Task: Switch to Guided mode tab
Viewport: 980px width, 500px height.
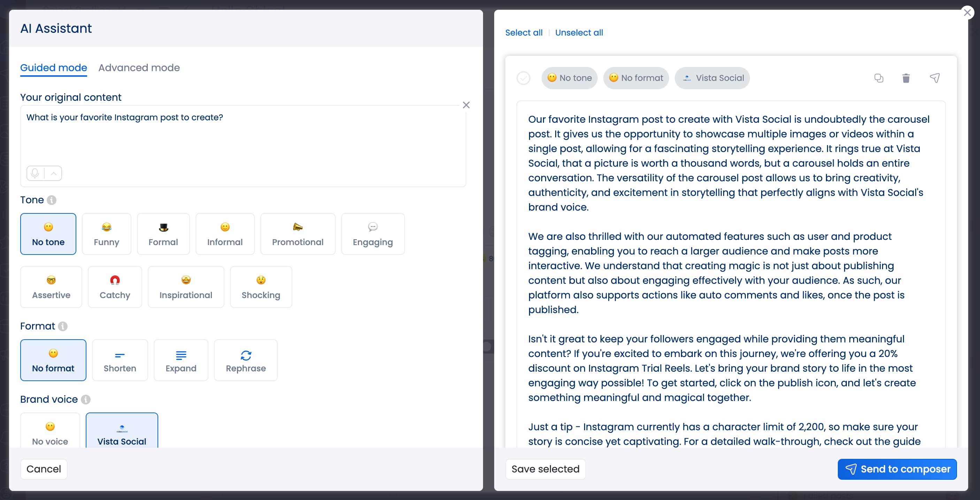Action: [53, 68]
